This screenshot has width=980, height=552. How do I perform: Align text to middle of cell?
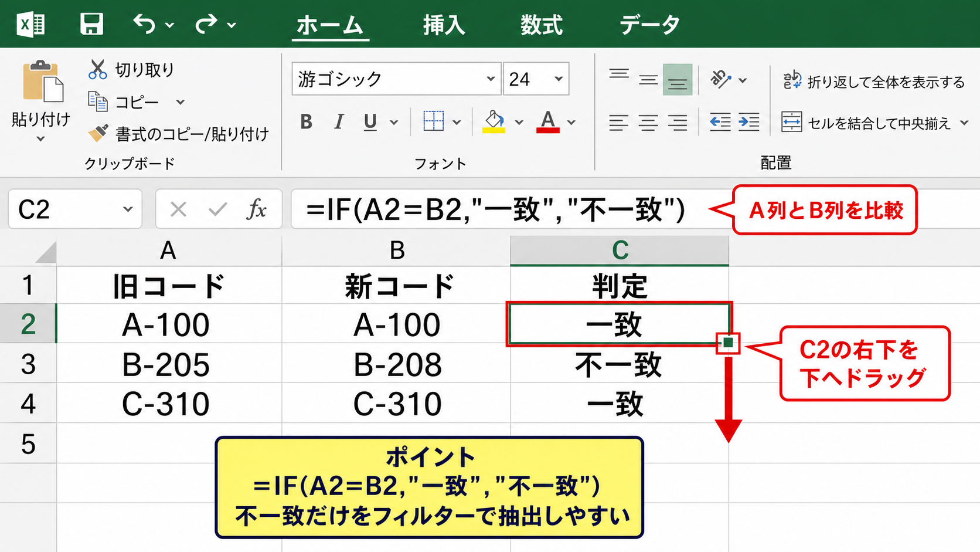[648, 79]
